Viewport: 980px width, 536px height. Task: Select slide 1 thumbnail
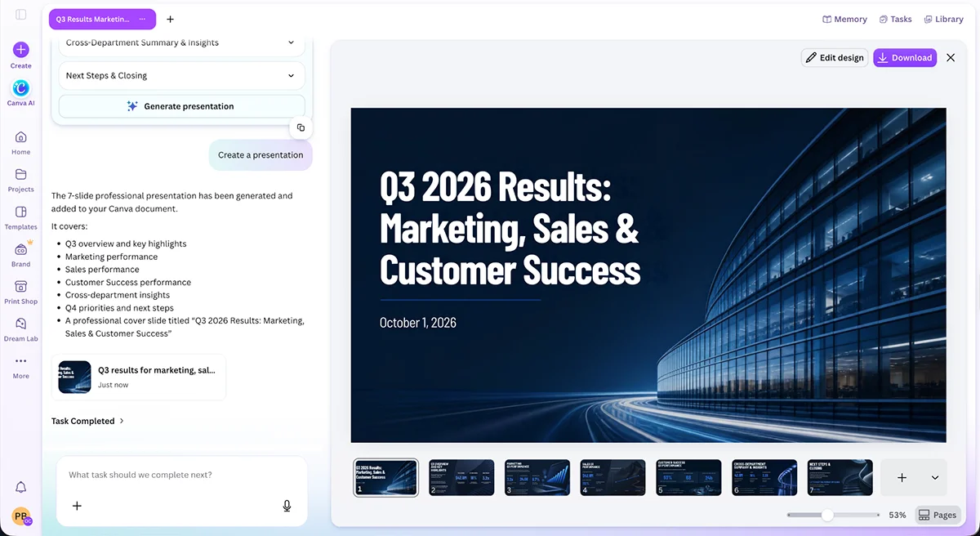pos(386,477)
